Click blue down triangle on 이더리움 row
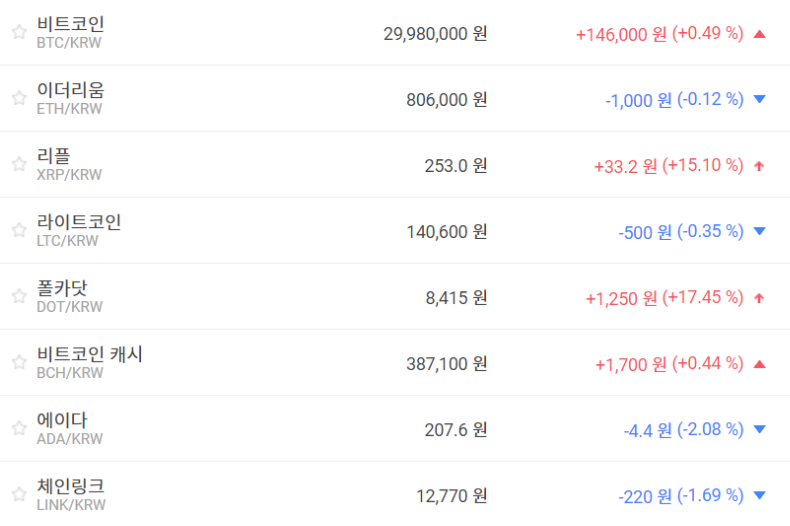Viewport: 790px width, 526px height. (x=759, y=100)
